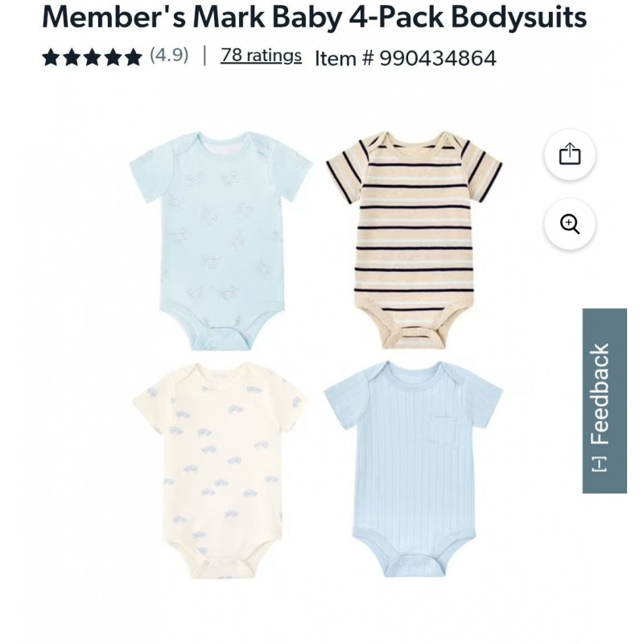Viewport: 644px width, 644px height.
Task: Collapse feedback using the [-] icon
Action: point(599,464)
